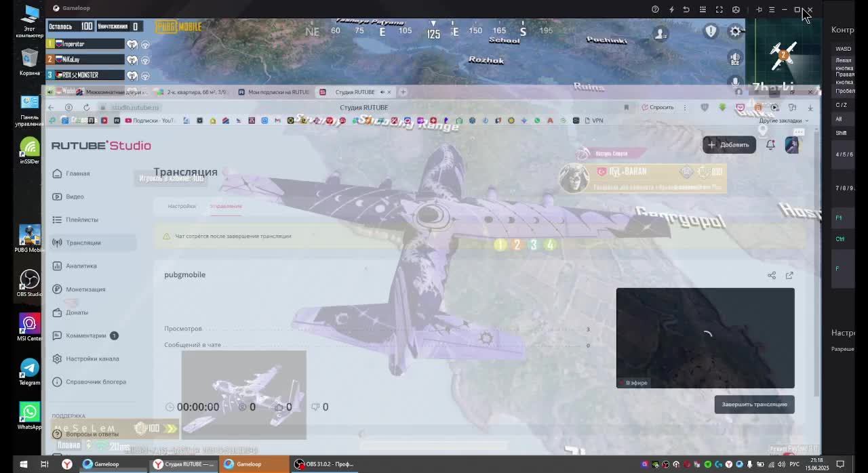Open the WhatsApp desktop icon
868x473 pixels.
(29, 416)
